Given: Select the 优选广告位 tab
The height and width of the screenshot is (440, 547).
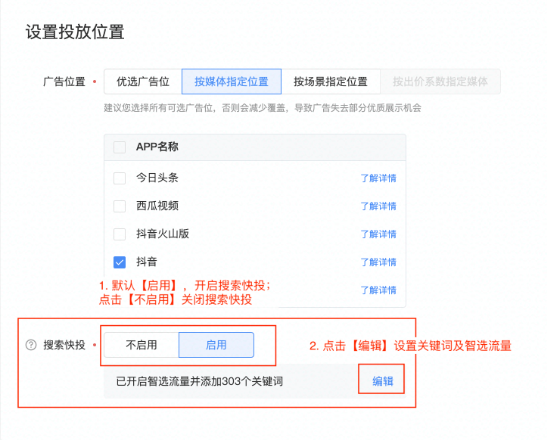Looking at the screenshot, I should pyautogui.click(x=143, y=82).
